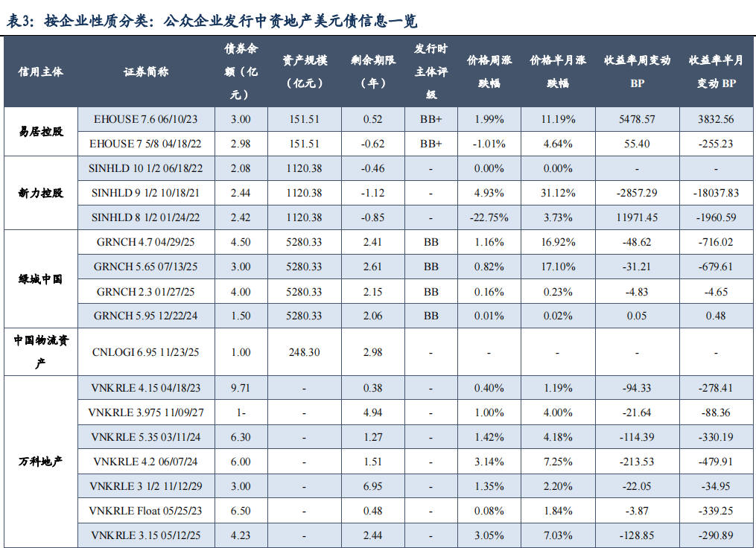Viewport: 756px width, 548px height.
Task: Click bond SINHLD 10 1/2 06/18/22
Action: 145,168
